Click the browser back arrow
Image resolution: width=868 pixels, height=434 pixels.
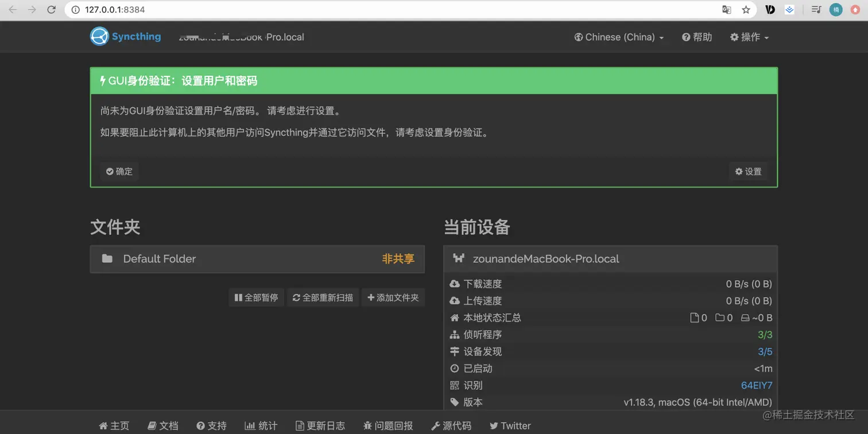point(13,10)
